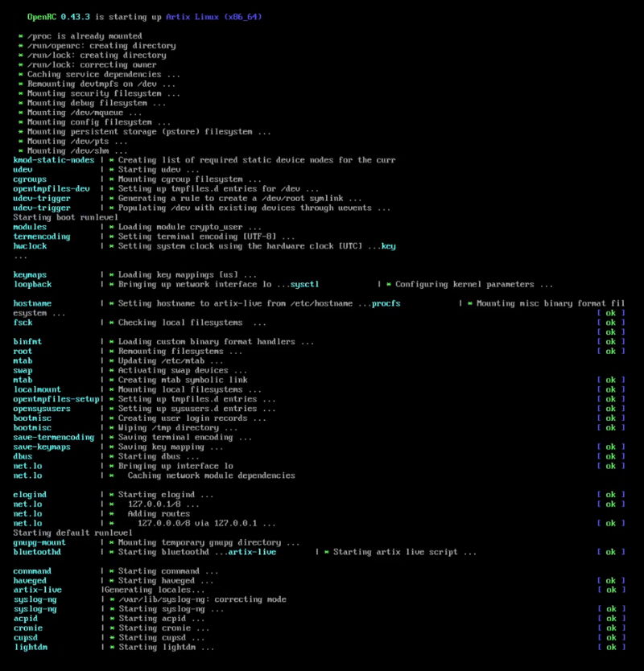Click '/var/lib/syslog-ng: correcting mode' text

pos(203,599)
